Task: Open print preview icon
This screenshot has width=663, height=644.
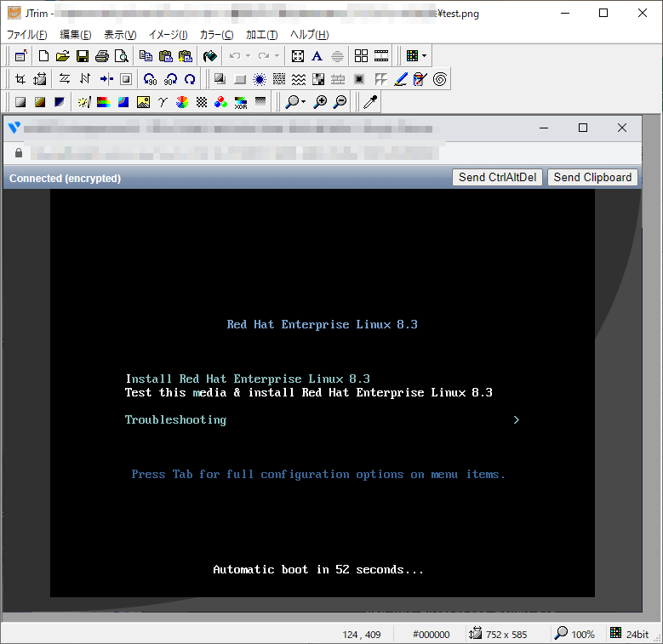Action: point(122,56)
